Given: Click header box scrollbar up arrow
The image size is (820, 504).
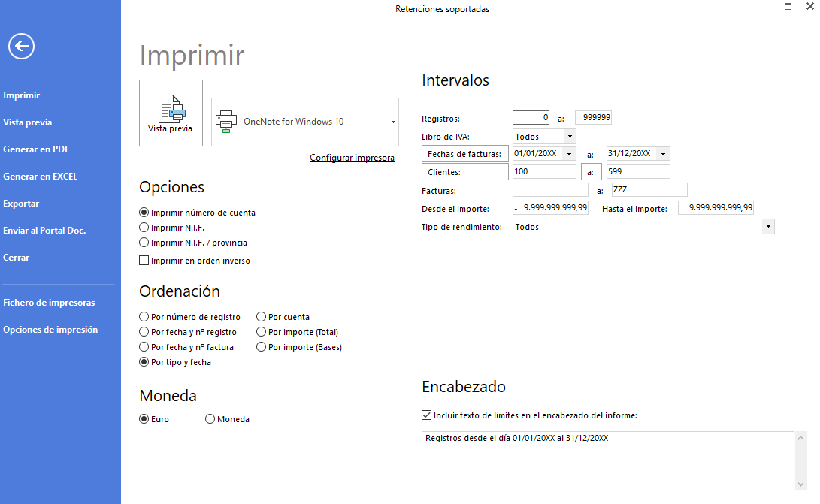Looking at the screenshot, I should pyautogui.click(x=800, y=438).
